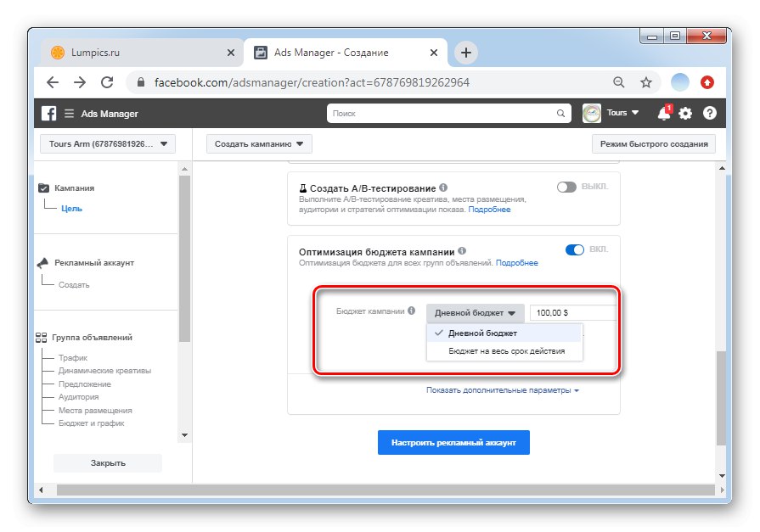
Task: Open the hamburger menu next to Ads Manager
Action: point(70,114)
